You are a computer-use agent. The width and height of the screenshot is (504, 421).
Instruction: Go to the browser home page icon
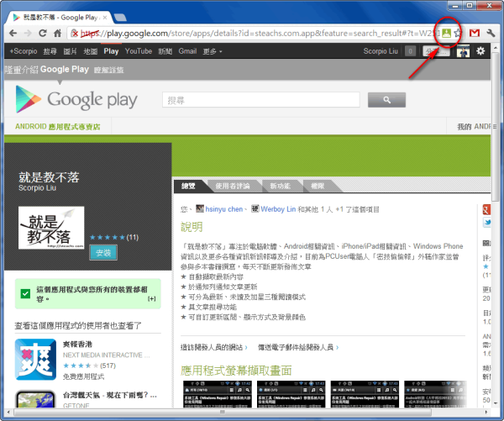[57, 34]
